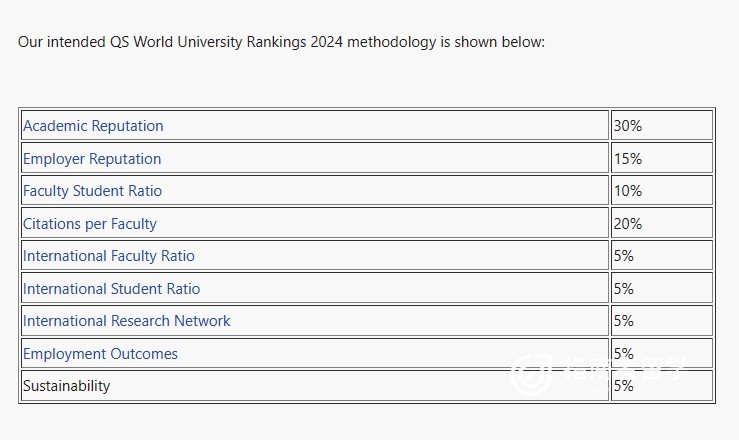Image resolution: width=739 pixels, height=440 pixels.
Task: Visit the International Student Ratio link
Action: 112,288
